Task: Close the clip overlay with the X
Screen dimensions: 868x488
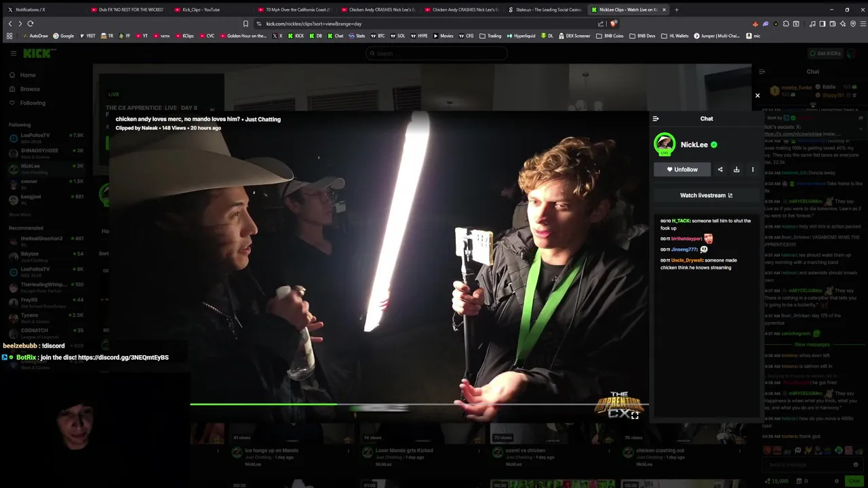Action: 757,96
